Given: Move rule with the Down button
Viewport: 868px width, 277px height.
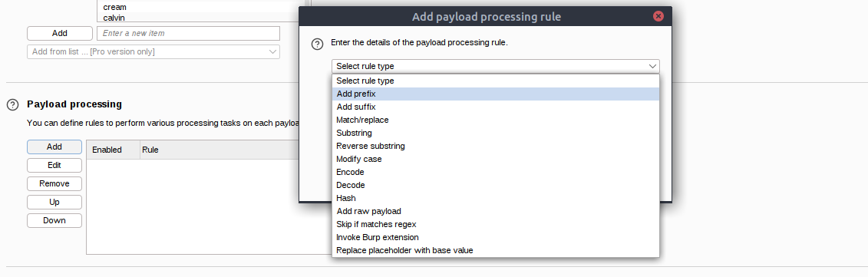Looking at the screenshot, I should point(54,220).
